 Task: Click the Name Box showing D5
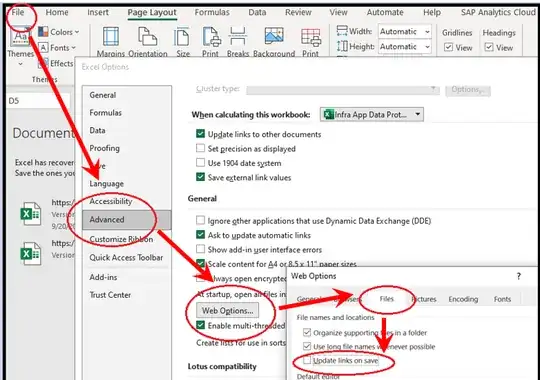38,101
